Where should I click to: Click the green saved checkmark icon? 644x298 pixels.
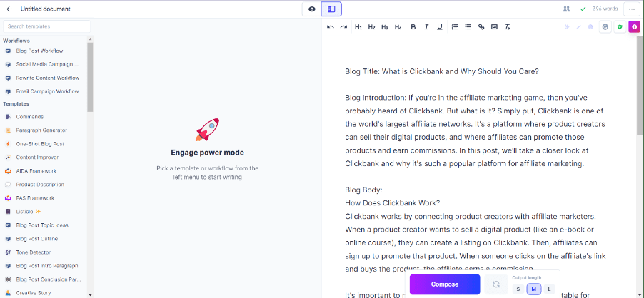[583, 9]
